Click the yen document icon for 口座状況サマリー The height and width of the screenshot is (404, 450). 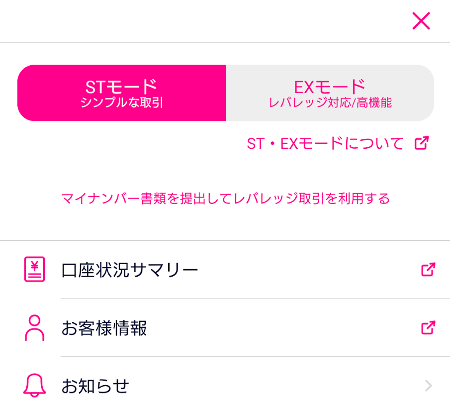(34, 269)
